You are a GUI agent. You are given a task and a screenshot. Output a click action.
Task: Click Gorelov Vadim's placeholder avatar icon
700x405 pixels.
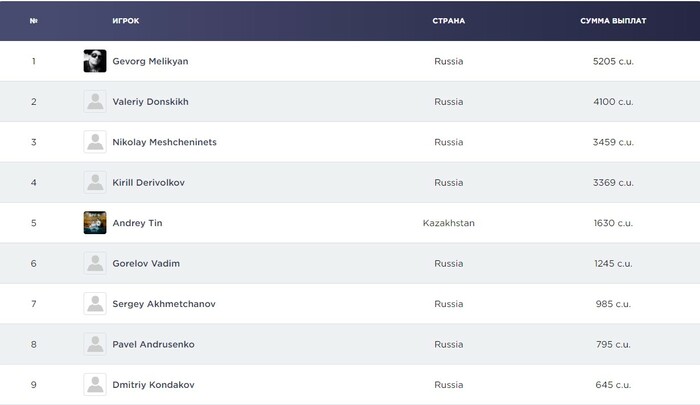pyautogui.click(x=95, y=263)
